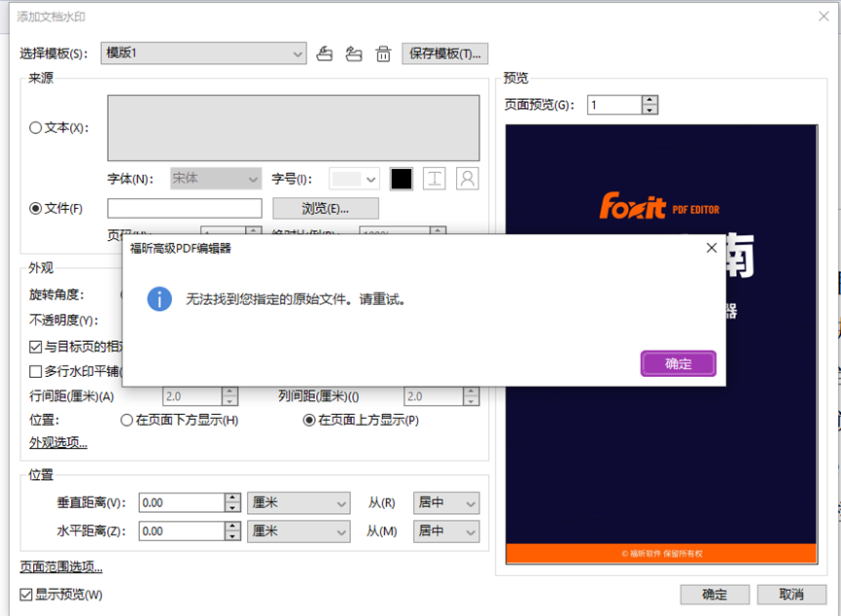
Task: Open the 页面范围选项 link
Action: coord(61,567)
